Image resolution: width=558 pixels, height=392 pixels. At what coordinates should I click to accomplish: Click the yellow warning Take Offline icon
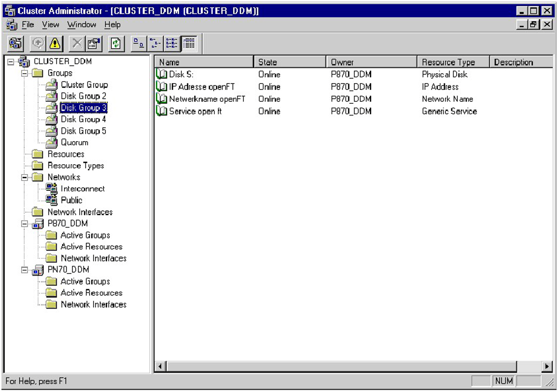click(x=55, y=44)
